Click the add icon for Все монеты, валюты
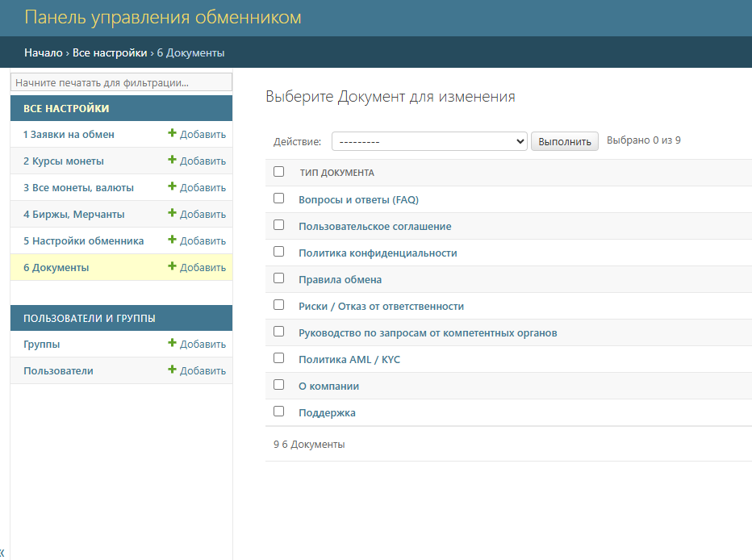This screenshot has width=752, height=560. coord(172,187)
